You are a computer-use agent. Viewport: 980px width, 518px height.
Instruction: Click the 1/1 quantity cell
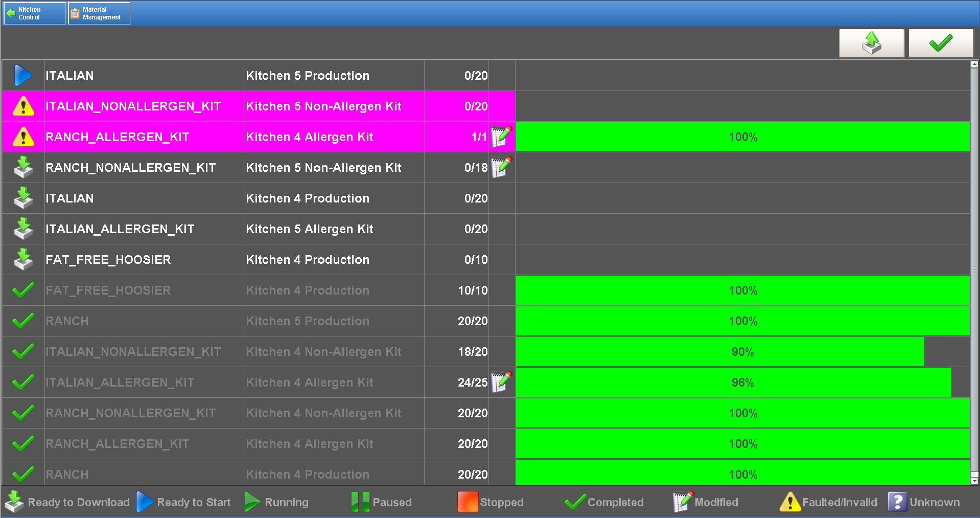[456, 137]
